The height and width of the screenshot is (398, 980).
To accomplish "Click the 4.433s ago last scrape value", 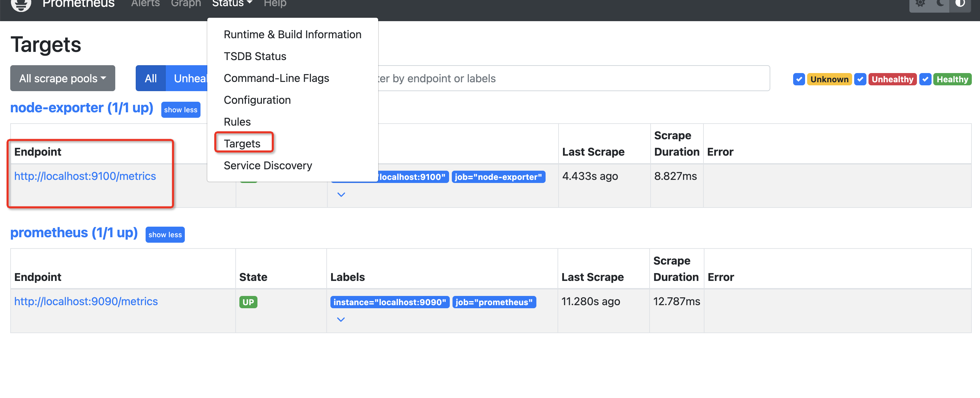I will tap(590, 176).
